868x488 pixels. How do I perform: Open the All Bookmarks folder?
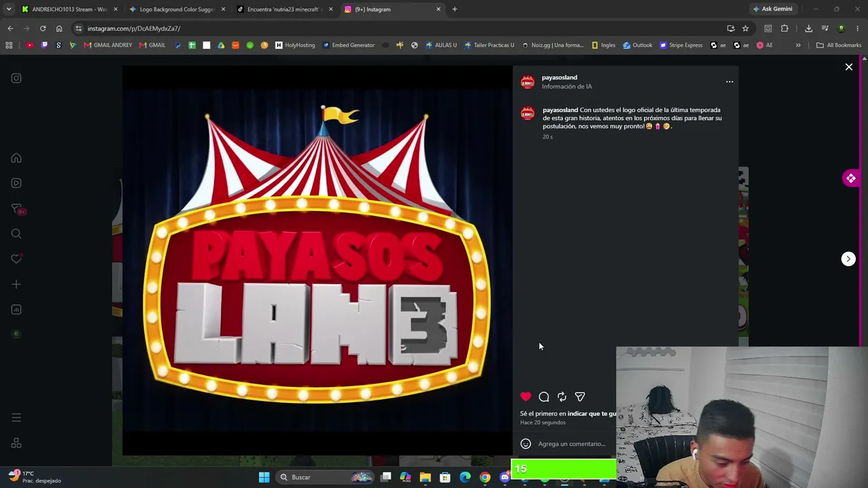[x=839, y=45]
